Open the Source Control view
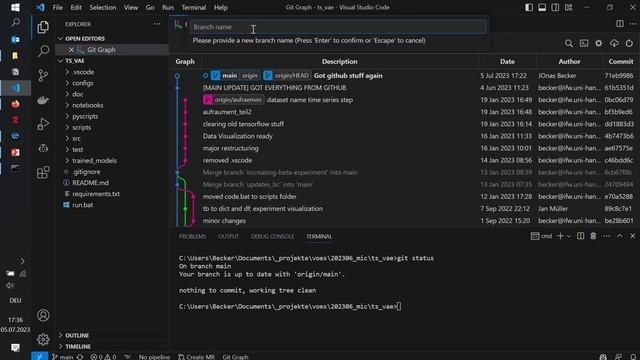This screenshot has width=640, height=360. point(43,76)
